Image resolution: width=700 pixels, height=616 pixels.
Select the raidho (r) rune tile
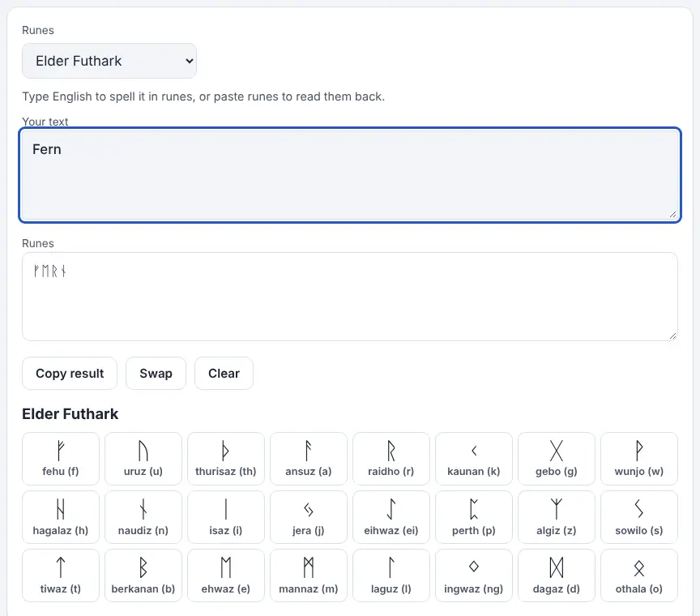tap(391, 458)
